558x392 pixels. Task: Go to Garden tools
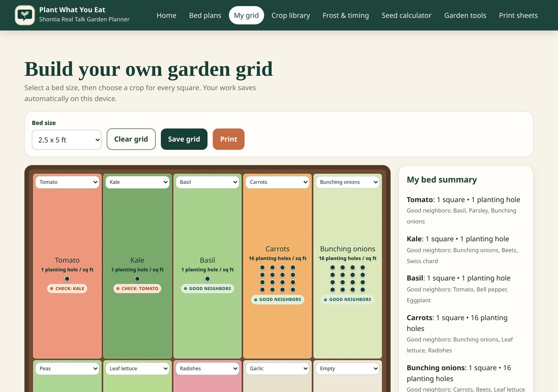tap(465, 15)
